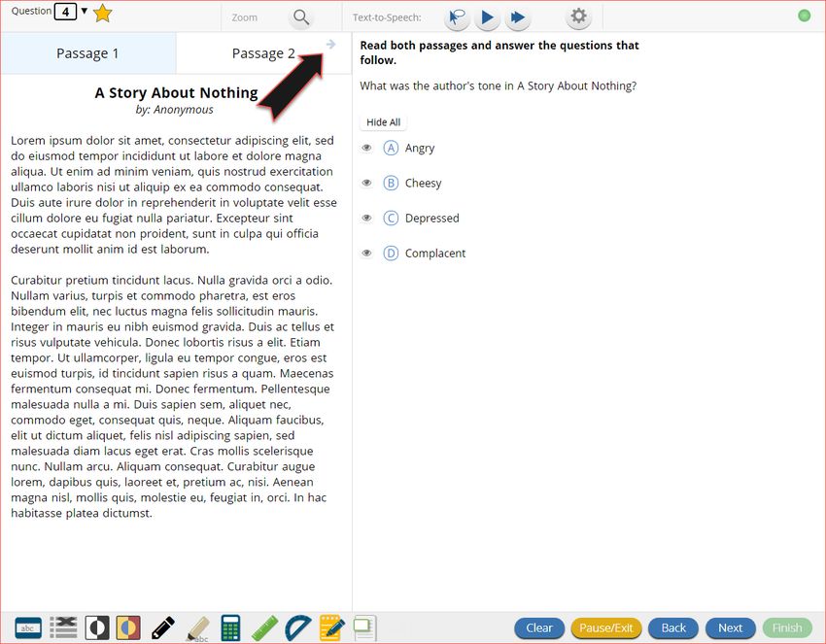826x644 pixels.
Task: Hide answer choice Depressed with eye icon
Action: (x=366, y=218)
